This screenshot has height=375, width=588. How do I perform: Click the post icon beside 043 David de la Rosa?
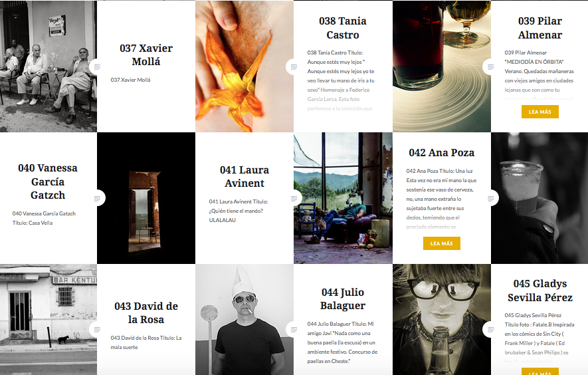pos(97,330)
